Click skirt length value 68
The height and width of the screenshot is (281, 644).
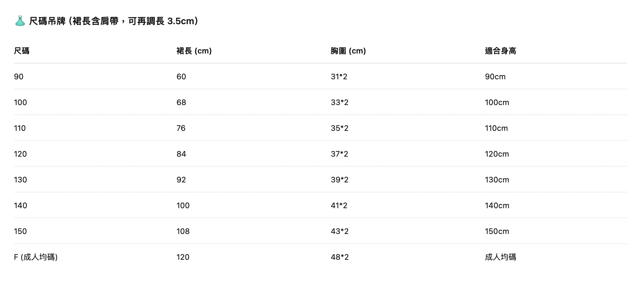181,102
